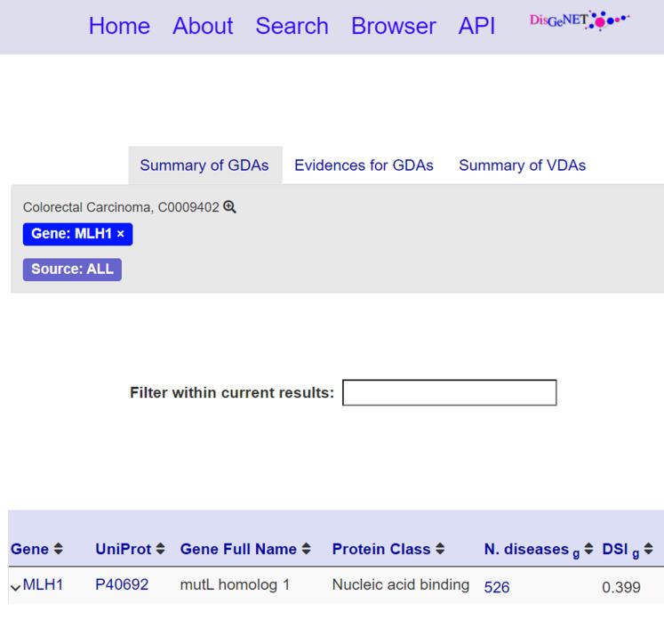This screenshot has height=644, width=664.
Task: Sort by Protein Class arrows
Action: point(441,550)
